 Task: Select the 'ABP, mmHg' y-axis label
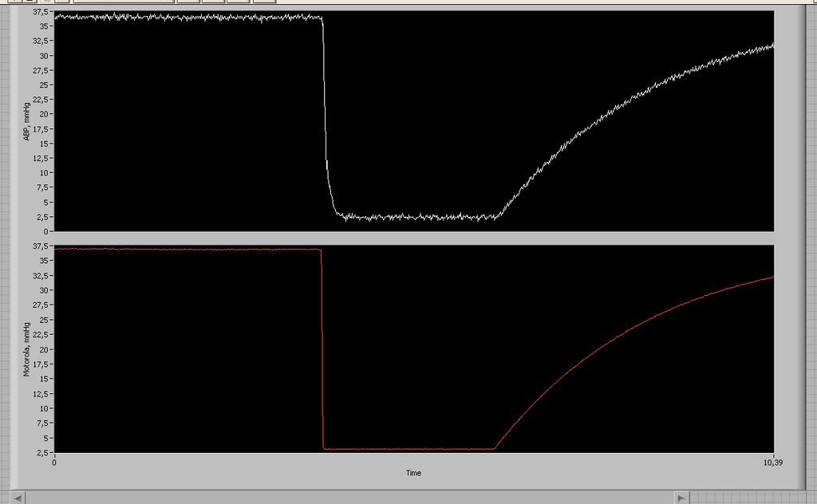pos(26,121)
